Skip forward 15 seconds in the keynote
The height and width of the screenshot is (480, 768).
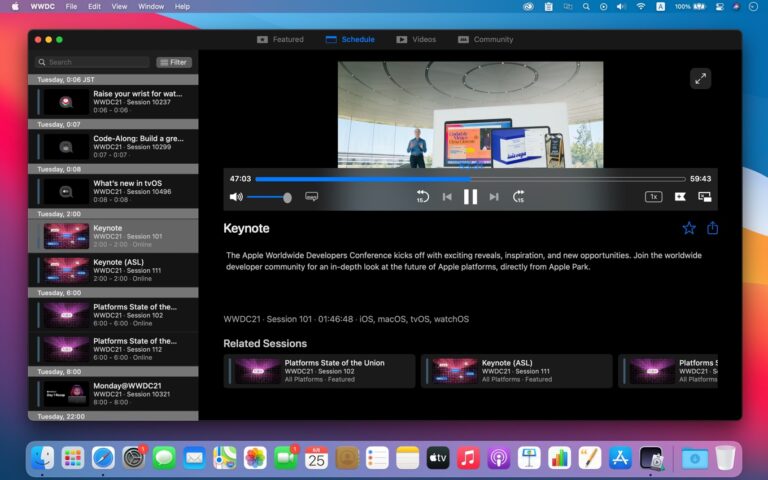point(518,197)
